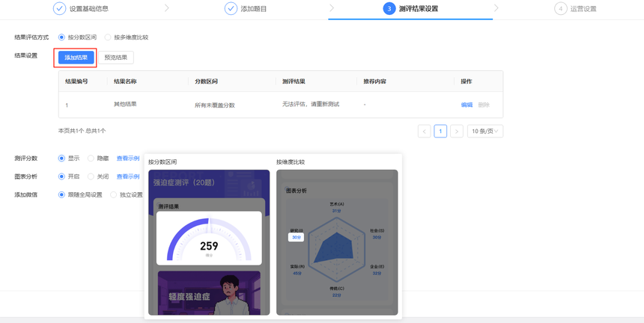This screenshot has width=644, height=323.
Task: Click the 添加结果 button
Action: coord(76,58)
